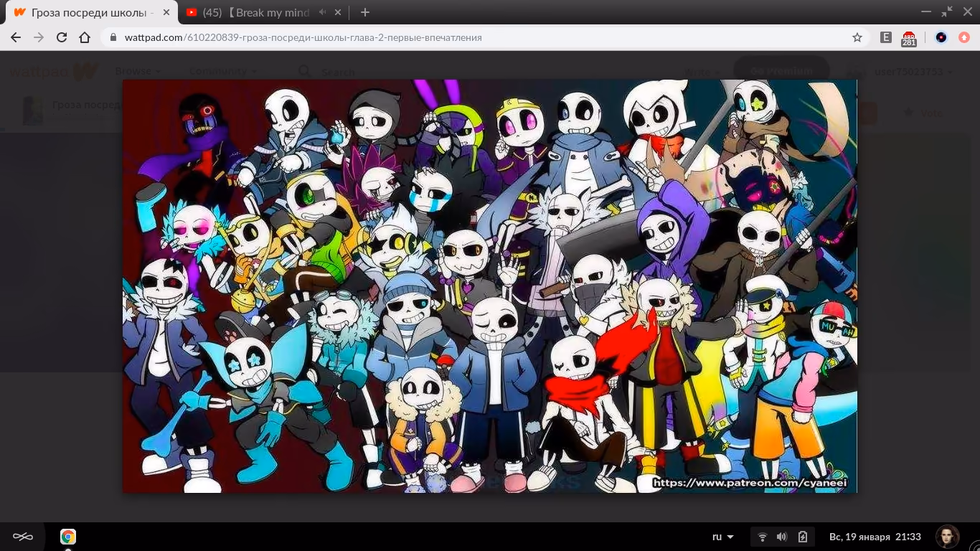Open the Endless applications launcher icon
The height and width of the screenshot is (551, 980).
(23, 537)
